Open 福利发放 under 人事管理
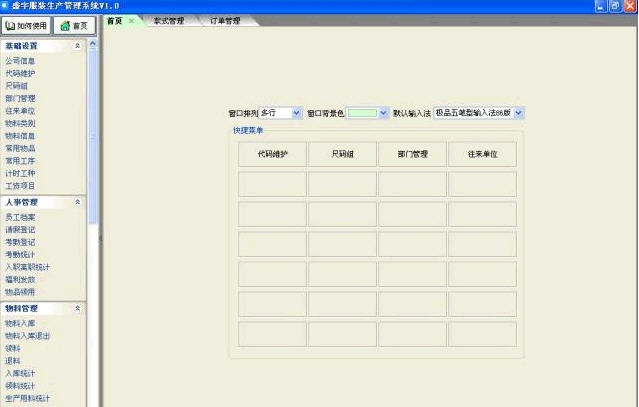The height and width of the screenshot is (407, 639). coord(20,279)
